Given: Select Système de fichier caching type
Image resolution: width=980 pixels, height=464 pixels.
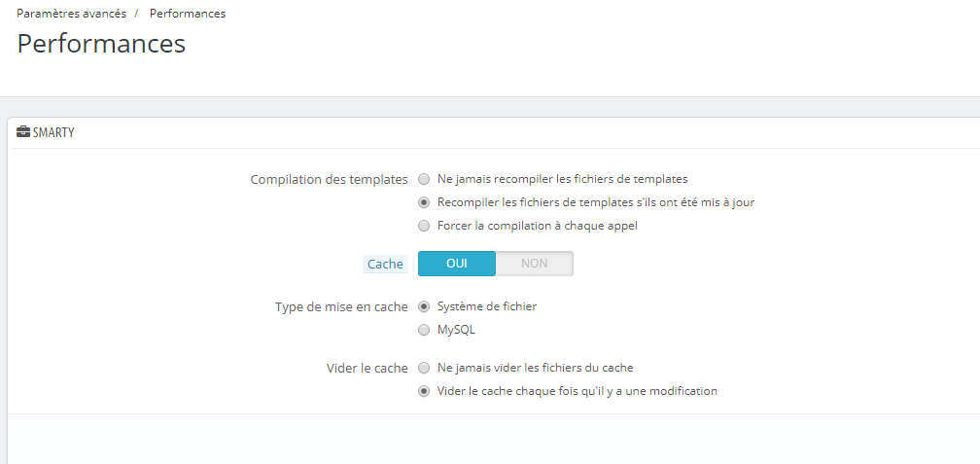Looking at the screenshot, I should (424, 306).
